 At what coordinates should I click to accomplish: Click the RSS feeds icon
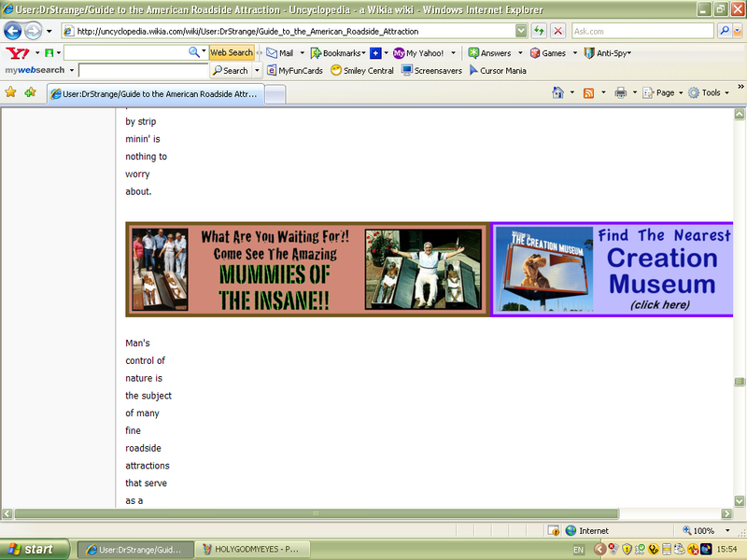coord(588,92)
